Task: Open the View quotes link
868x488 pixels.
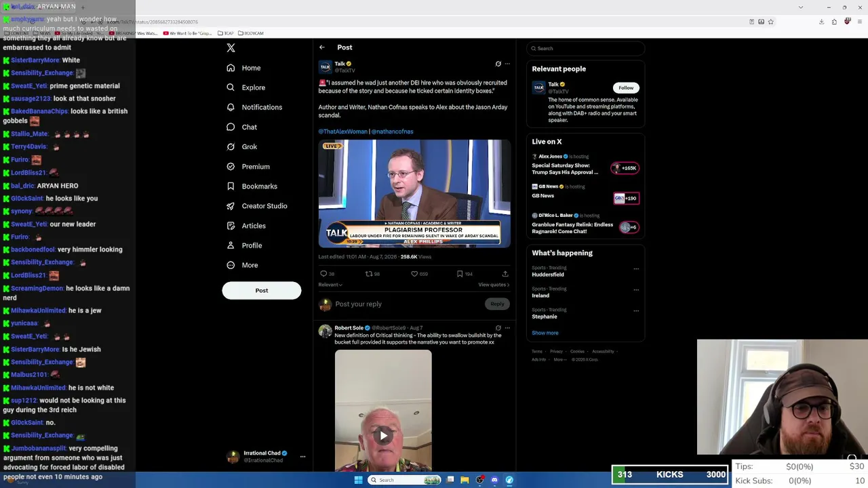Action: click(494, 285)
